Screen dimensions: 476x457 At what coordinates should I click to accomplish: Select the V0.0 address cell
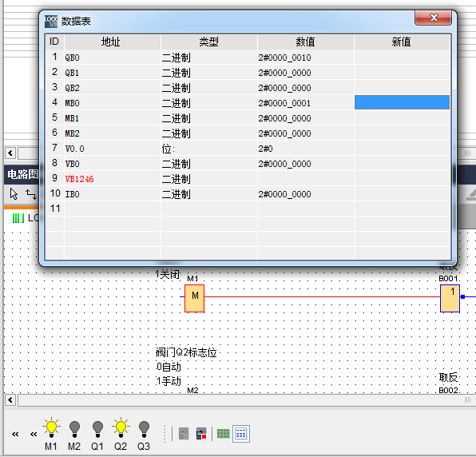(113, 148)
